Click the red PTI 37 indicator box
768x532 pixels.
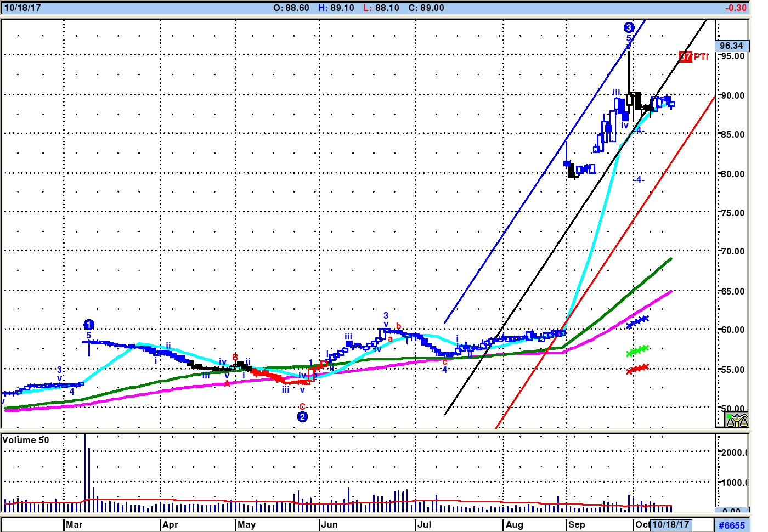tap(686, 56)
